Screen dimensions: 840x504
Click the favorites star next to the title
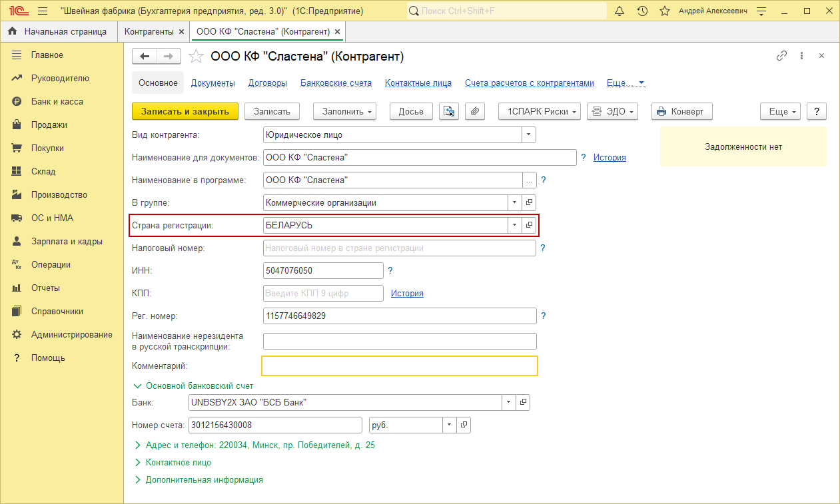196,57
